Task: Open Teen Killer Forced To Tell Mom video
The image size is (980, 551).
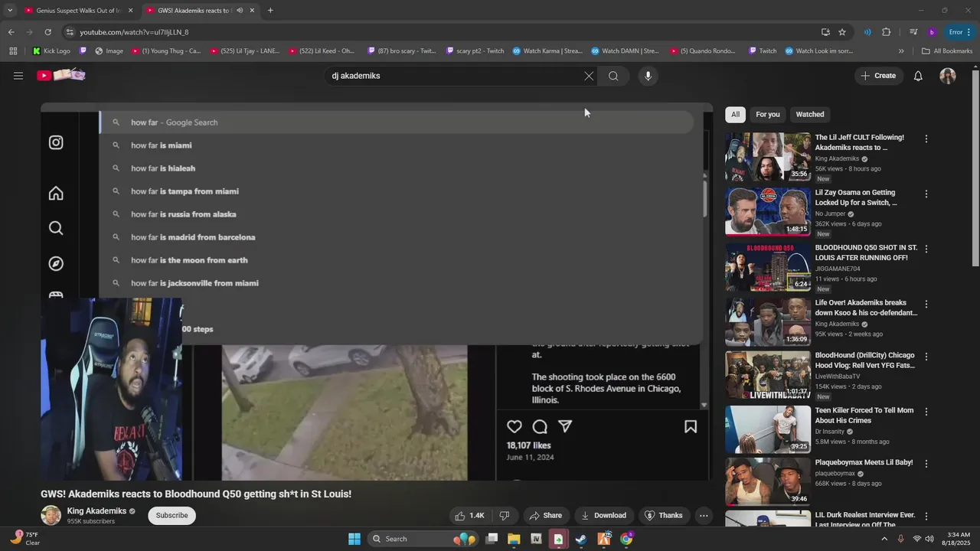Action: 768,429
